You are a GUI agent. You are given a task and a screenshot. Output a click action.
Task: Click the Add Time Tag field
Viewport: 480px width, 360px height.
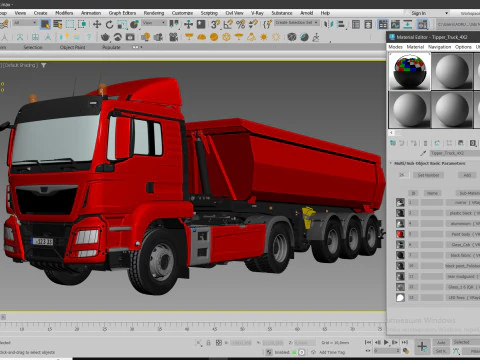pyautogui.click(x=332, y=352)
